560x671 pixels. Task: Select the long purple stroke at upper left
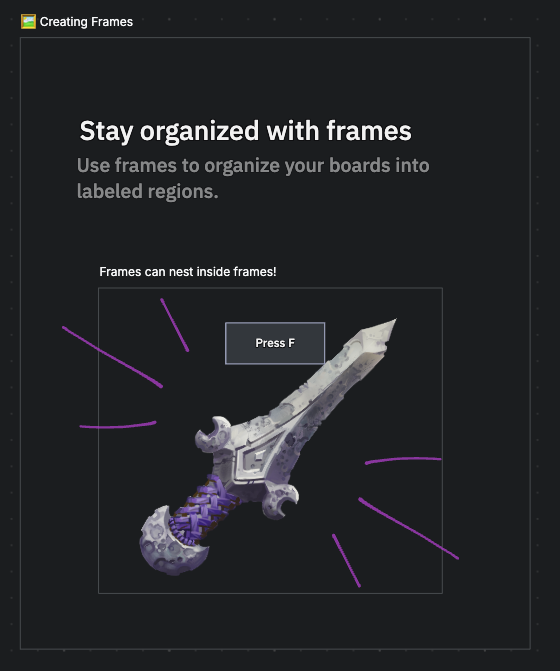(112, 357)
